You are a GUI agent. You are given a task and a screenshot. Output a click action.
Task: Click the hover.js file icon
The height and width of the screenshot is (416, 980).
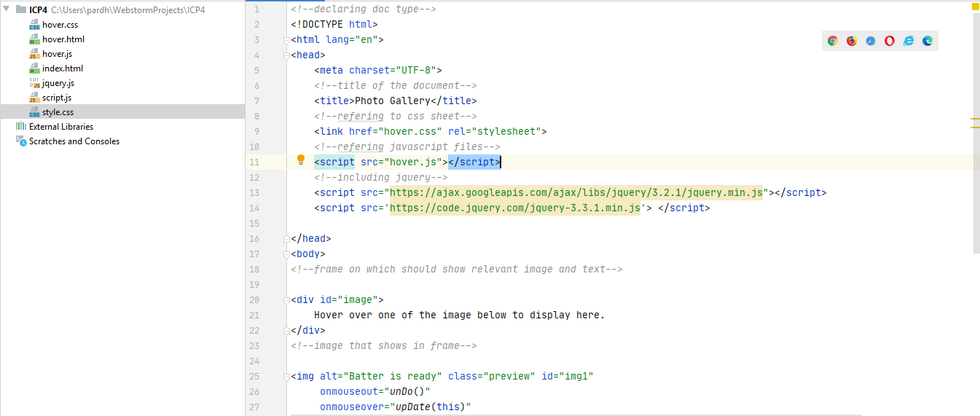pos(34,54)
